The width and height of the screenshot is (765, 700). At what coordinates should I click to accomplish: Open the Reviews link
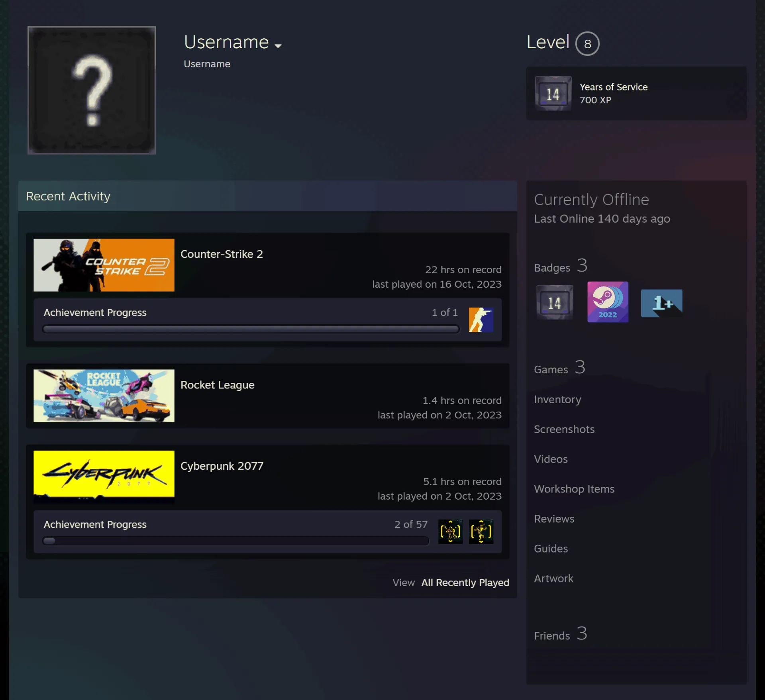[554, 519]
